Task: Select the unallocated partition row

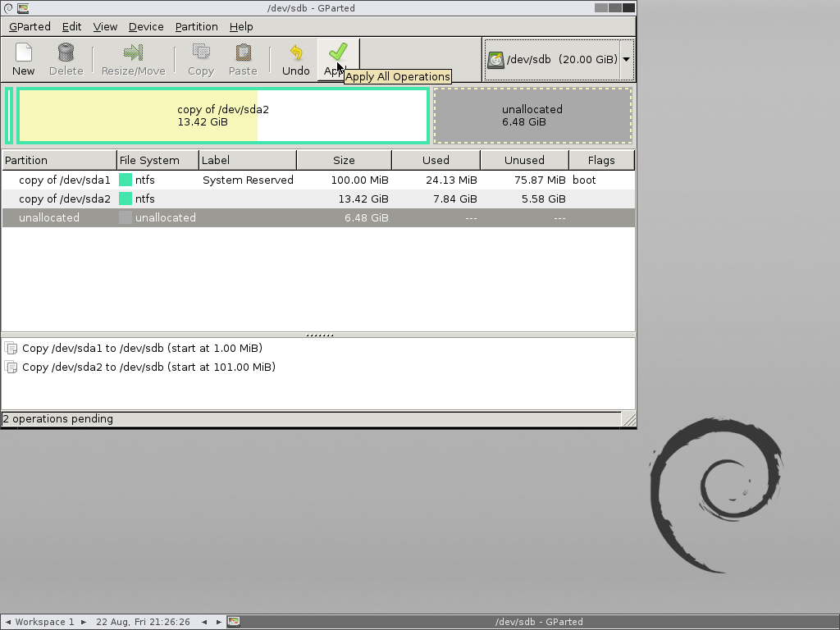Action: [x=318, y=217]
